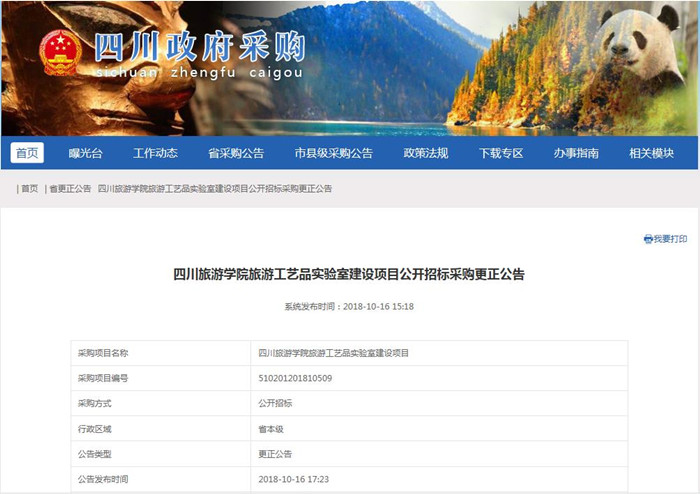
Task: Go to 工作动态 section
Action: pyautogui.click(x=155, y=153)
